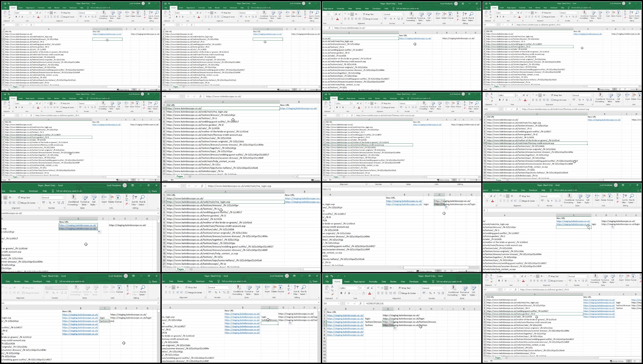Viewport: 643px width, 364px height.
Task: Open Calibri font dropdown in window showing =CONCAT(B4,C4)
Action: (x=357, y=288)
